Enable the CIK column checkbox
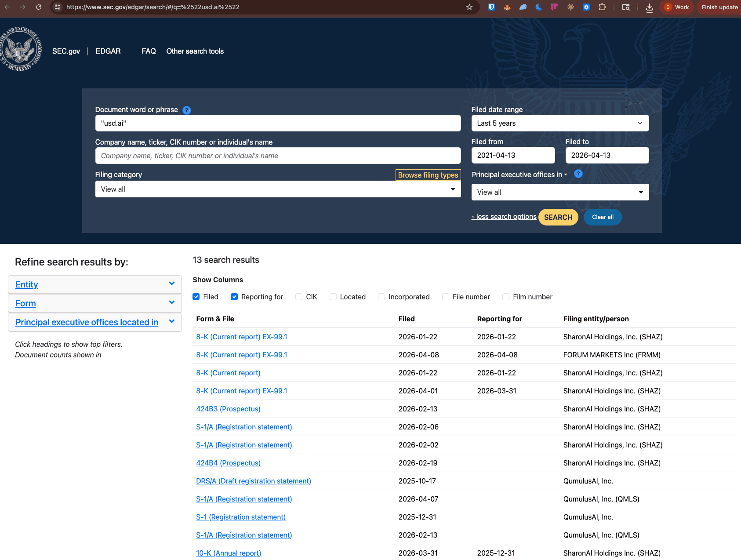Screen dimensions: 741x560 click(299, 297)
